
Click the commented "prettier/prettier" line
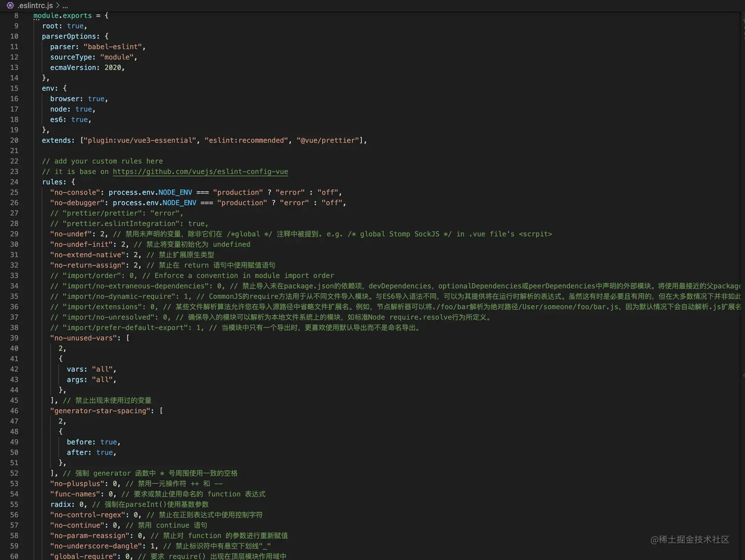tap(116, 213)
